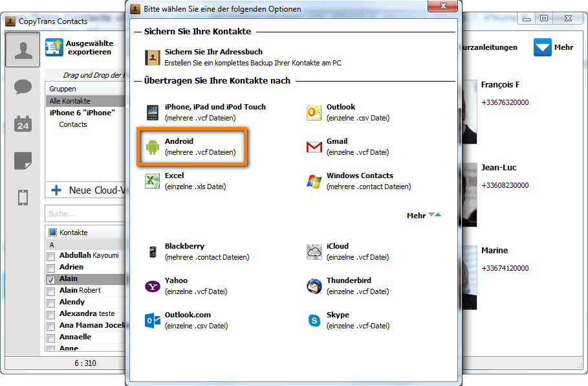Screen dimensions: 588x386
Task: Click the Gmail (einzelne .vcf Datei) label
Action: [x=358, y=147]
